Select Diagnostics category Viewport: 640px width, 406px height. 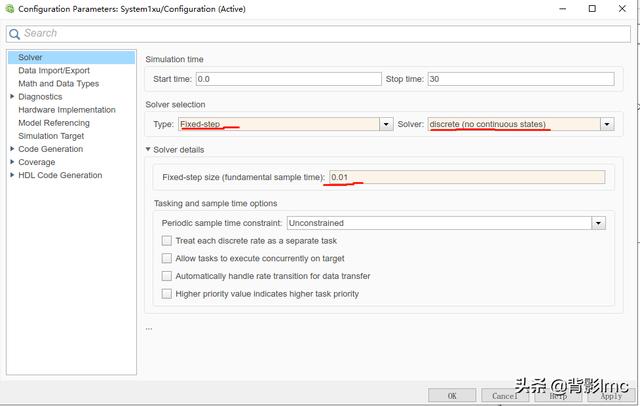click(x=40, y=97)
